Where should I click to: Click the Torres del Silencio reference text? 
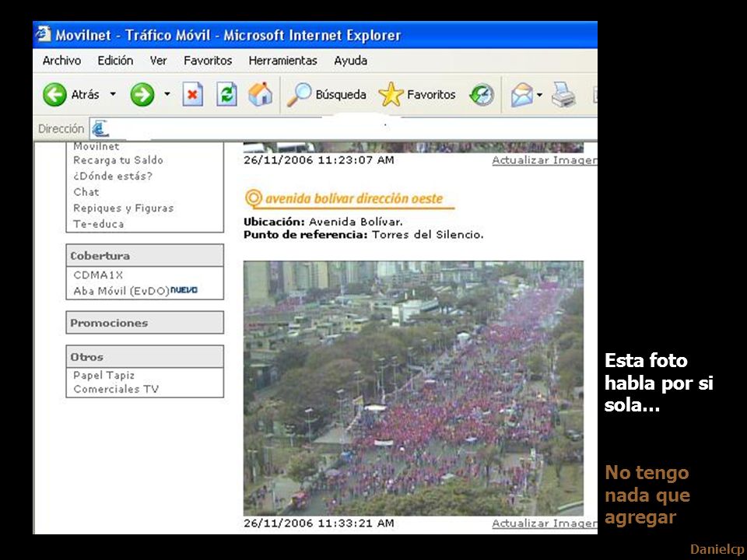[427, 235]
